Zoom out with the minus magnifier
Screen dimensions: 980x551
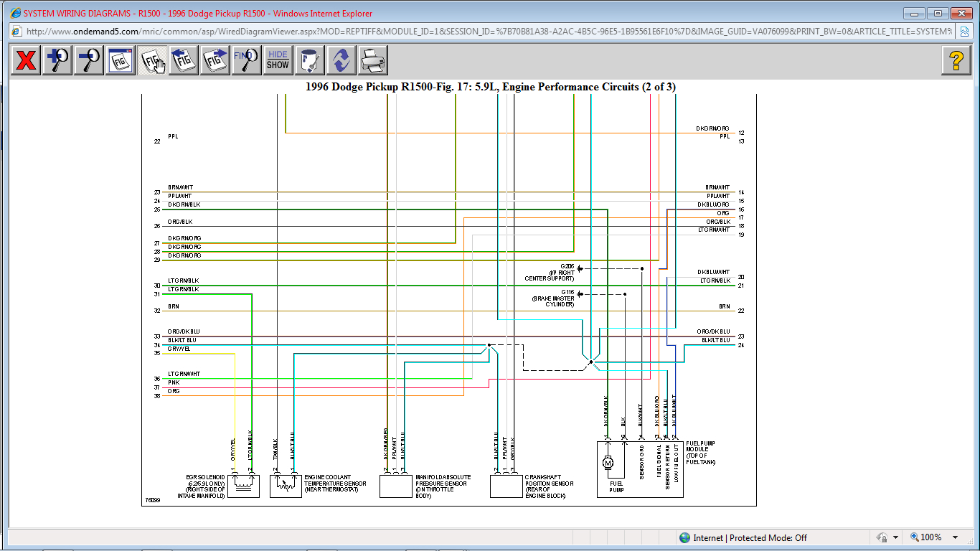(89, 60)
